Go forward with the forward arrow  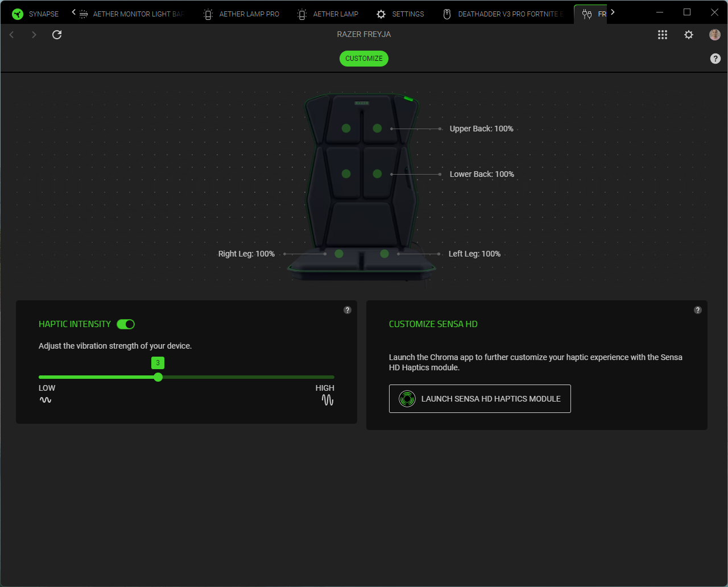(34, 35)
